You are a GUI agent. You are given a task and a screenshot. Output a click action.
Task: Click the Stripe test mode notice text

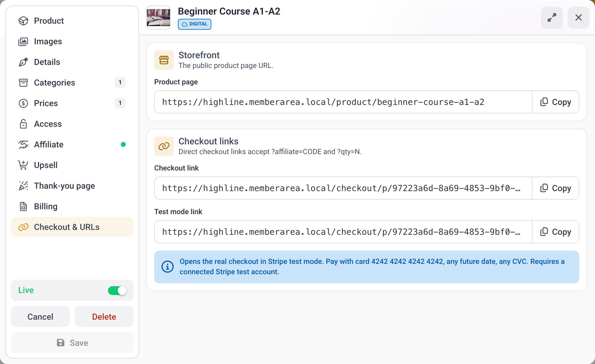[372, 267]
